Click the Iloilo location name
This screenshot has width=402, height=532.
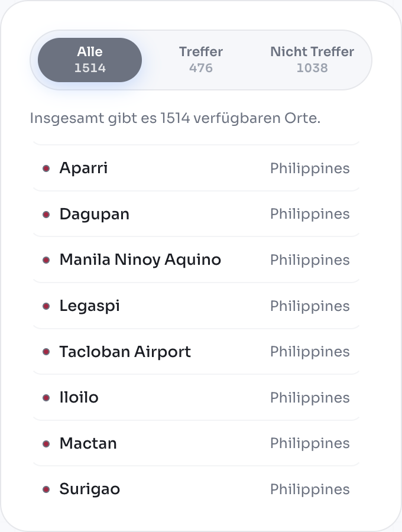click(79, 398)
